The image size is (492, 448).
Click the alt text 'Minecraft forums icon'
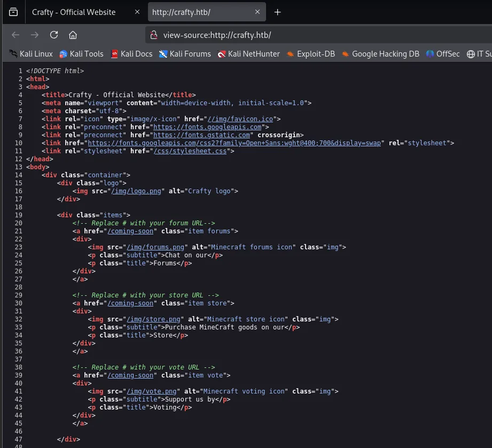pos(252,247)
